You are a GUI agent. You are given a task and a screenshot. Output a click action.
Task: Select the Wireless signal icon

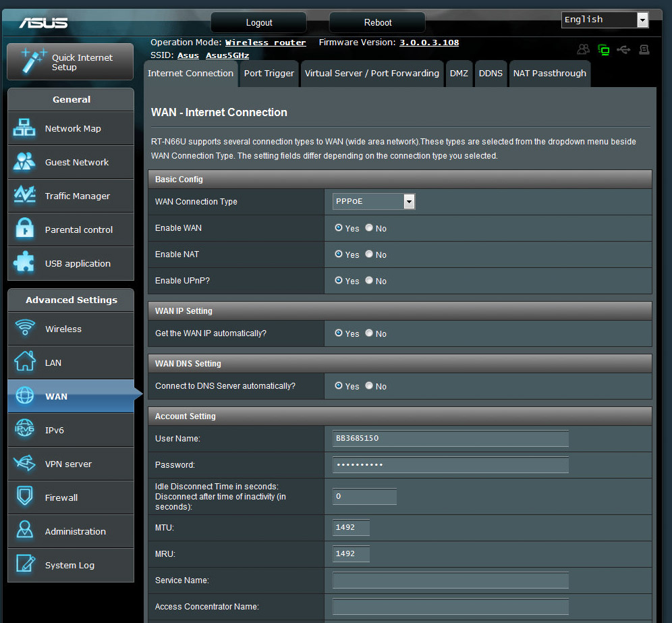tap(25, 329)
